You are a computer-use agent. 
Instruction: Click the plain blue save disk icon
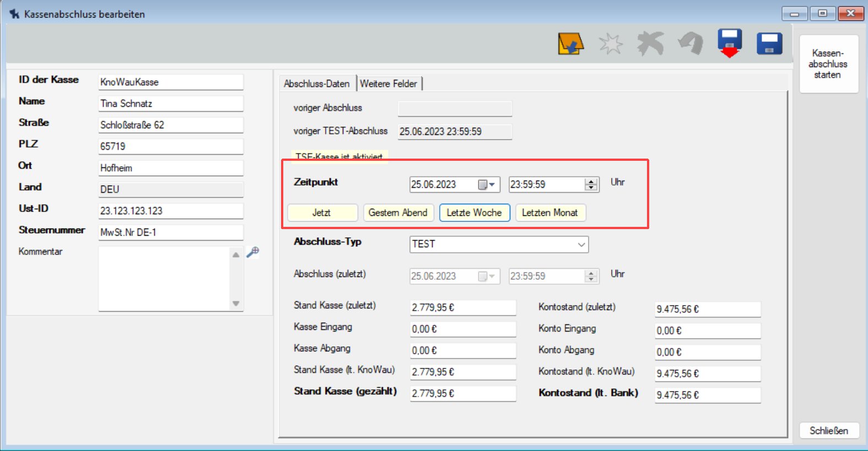769,44
